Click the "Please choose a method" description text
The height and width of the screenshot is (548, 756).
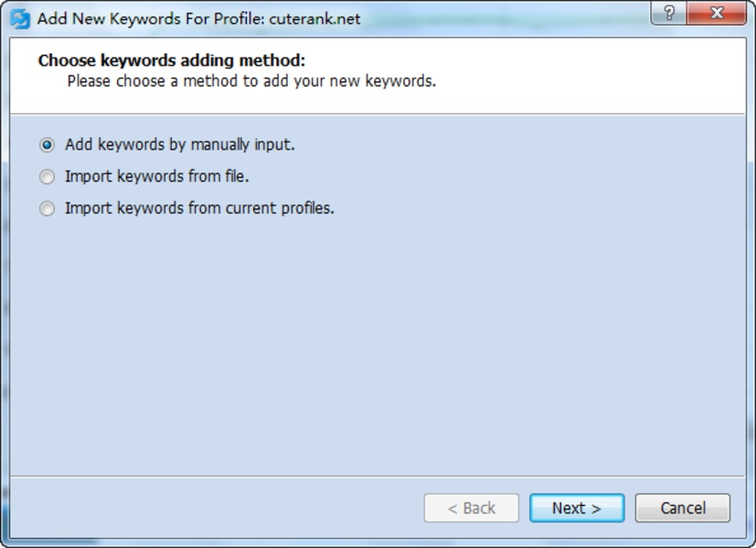coord(251,80)
